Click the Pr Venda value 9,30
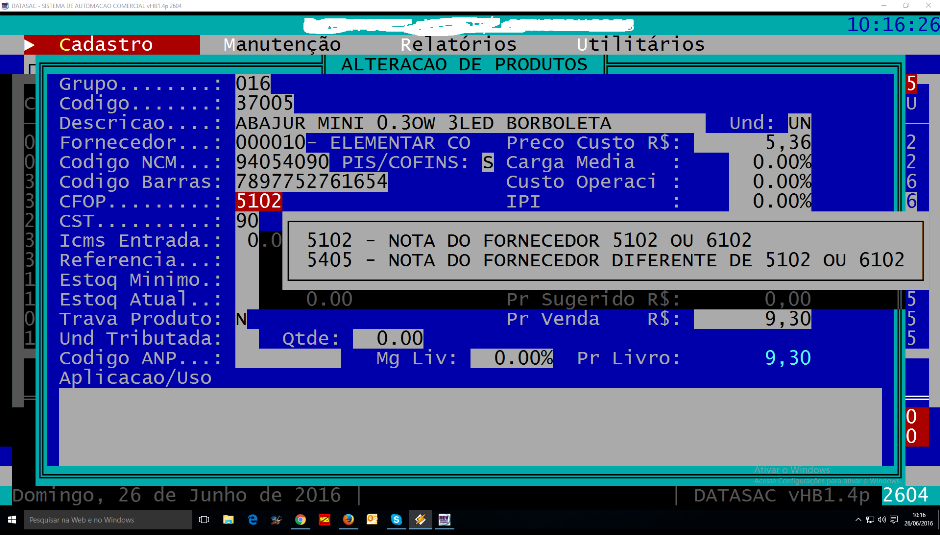This screenshot has width=940, height=535. [x=753, y=318]
